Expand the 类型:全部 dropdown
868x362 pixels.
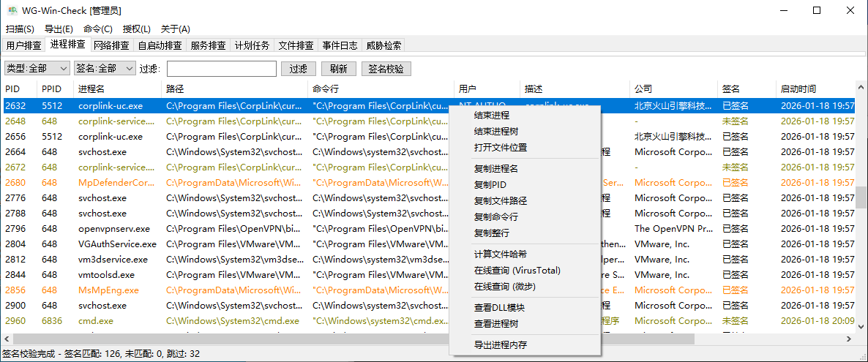click(x=37, y=69)
